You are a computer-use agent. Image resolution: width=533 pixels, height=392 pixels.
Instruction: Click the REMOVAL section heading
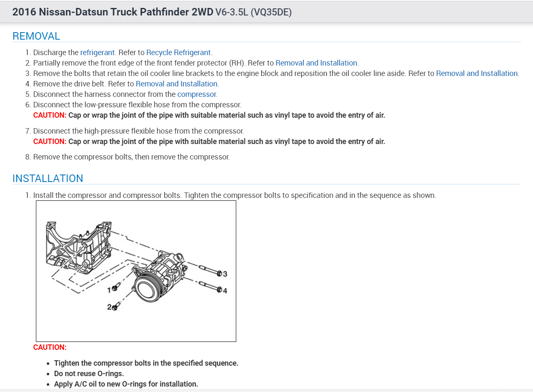36,36
